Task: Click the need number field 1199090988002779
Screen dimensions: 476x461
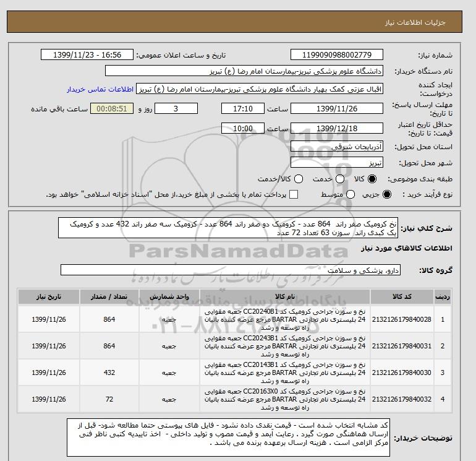Action: 337,54
